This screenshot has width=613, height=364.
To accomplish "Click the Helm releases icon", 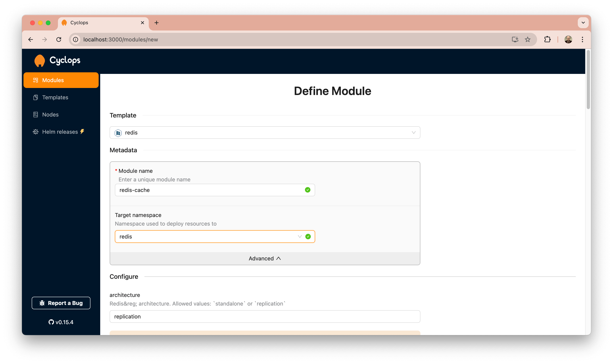I will coord(36,132).
